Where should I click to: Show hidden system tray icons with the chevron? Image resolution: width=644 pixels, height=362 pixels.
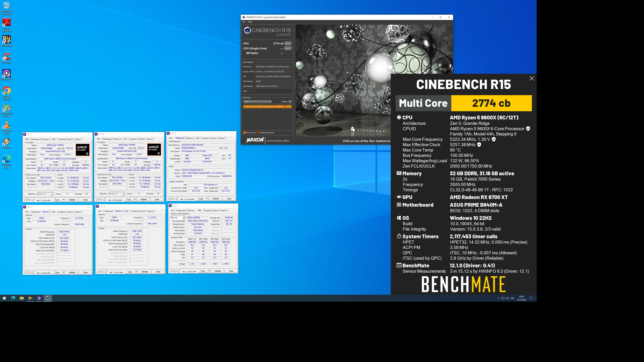coord(499,298)
